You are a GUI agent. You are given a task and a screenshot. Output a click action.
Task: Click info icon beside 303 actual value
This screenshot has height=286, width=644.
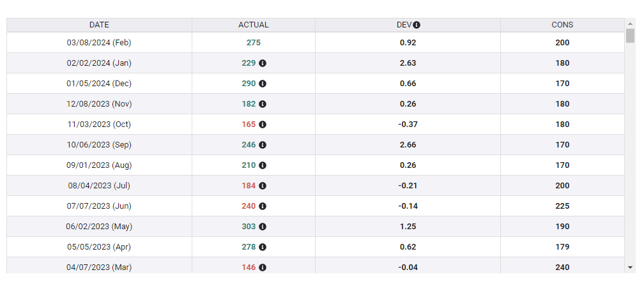(x=263, y=227)
